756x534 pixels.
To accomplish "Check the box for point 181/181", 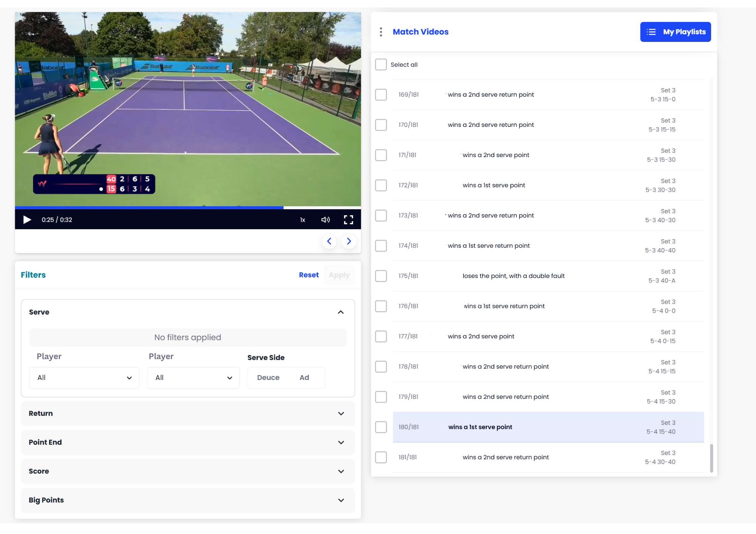I will (x=381, y=457).
